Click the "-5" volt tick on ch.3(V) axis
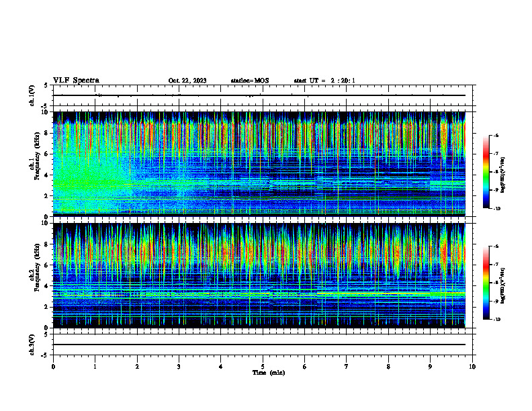 pyautogui.click(x=45, y=355)
